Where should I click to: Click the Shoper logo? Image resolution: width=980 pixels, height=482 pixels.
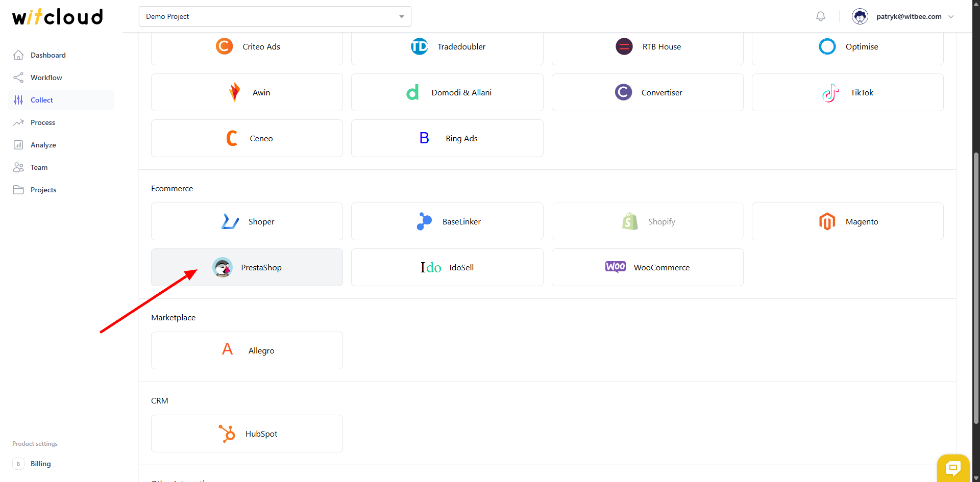(230, 221)
